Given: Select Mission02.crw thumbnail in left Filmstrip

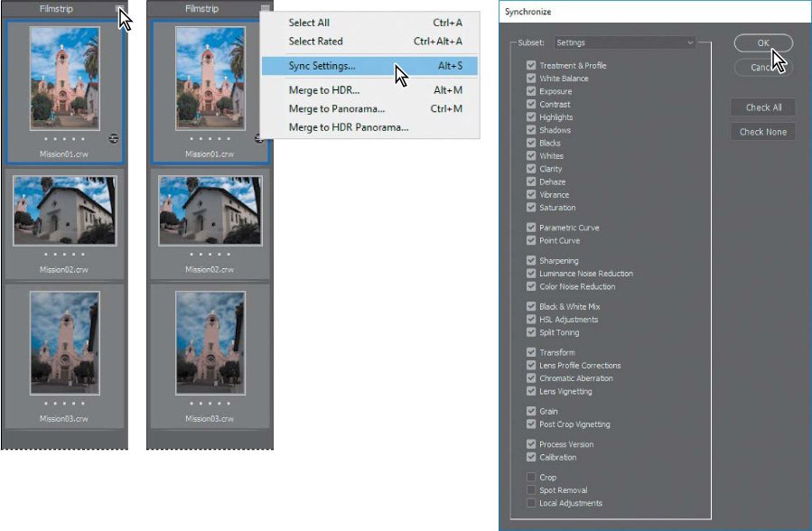Looking at the screenshot, I should [65, 210].
